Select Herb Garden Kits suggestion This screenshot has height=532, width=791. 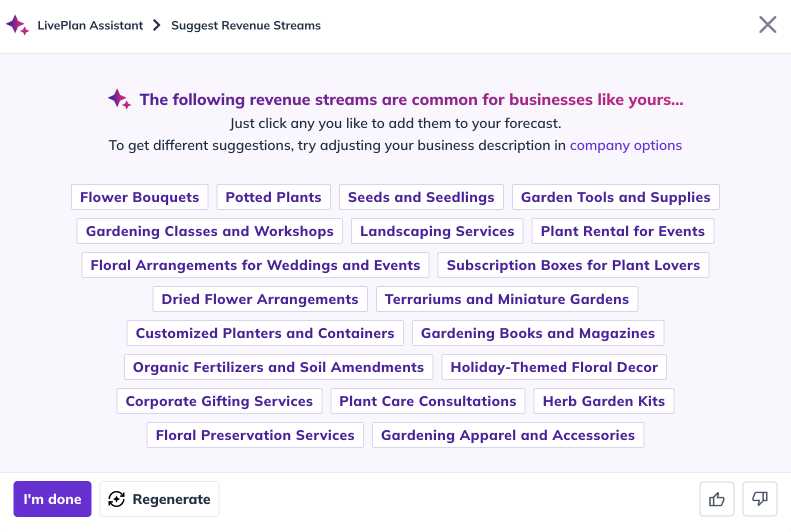point(603,401)
